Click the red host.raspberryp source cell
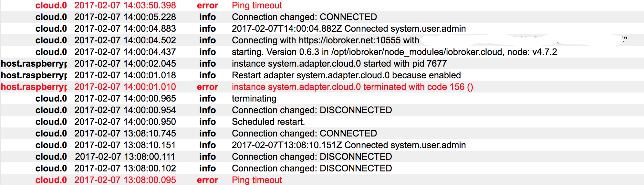This screenshot has width=644, height=185. [x=34, y=87]
